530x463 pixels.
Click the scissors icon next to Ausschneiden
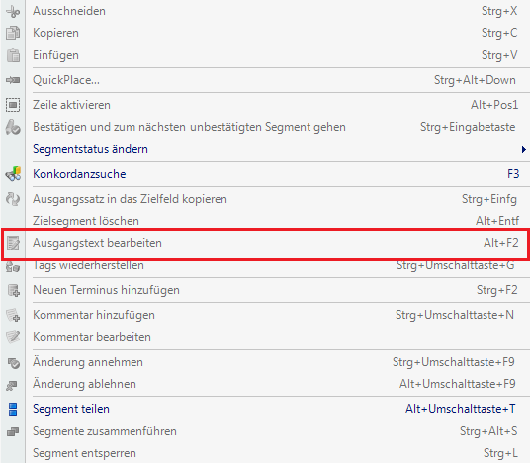(x=13, y=12)
